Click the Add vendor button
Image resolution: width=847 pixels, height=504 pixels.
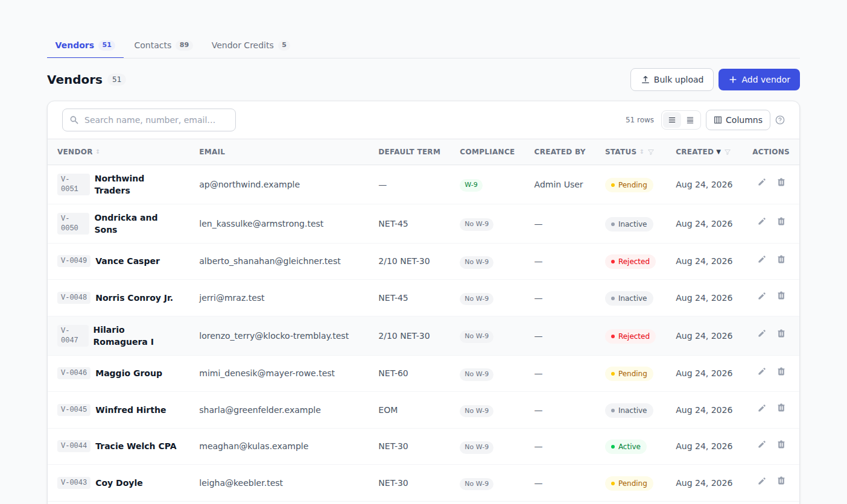point(759,80)
